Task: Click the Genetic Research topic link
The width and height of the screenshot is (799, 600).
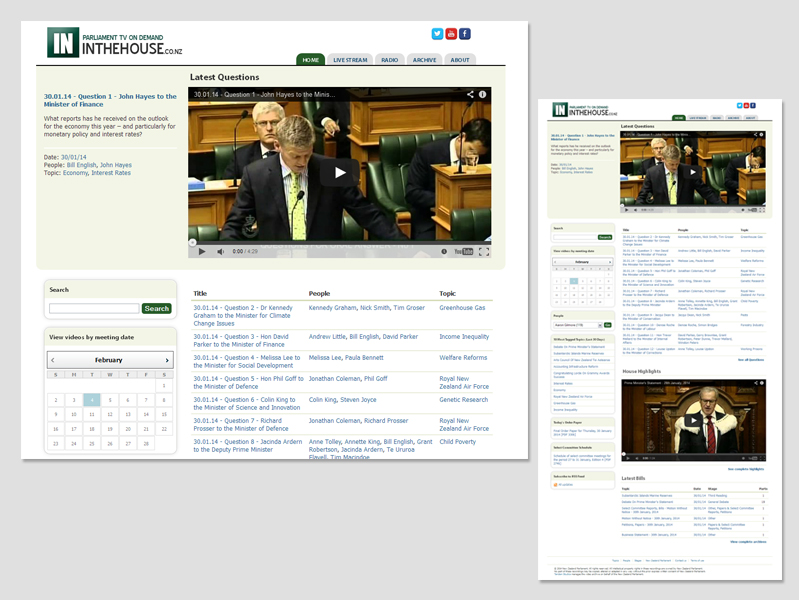Action: pyautogui.click(x=464, y=399)
